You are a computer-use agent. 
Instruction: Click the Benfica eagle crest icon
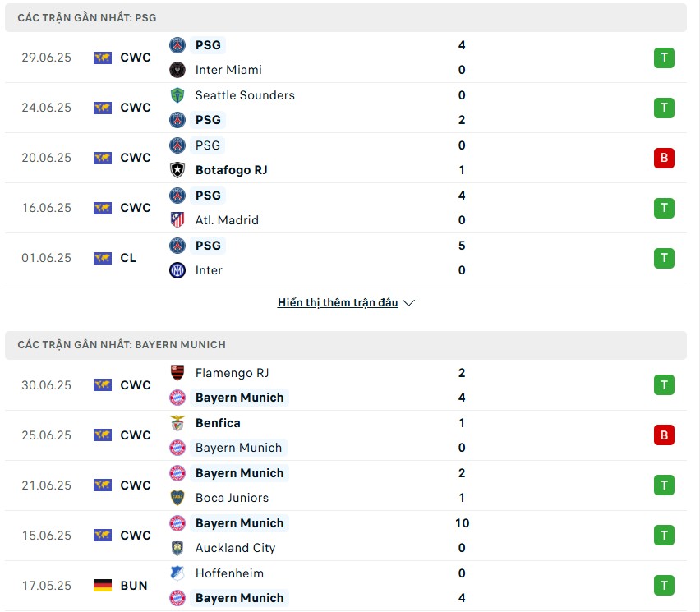coord(177,423)
